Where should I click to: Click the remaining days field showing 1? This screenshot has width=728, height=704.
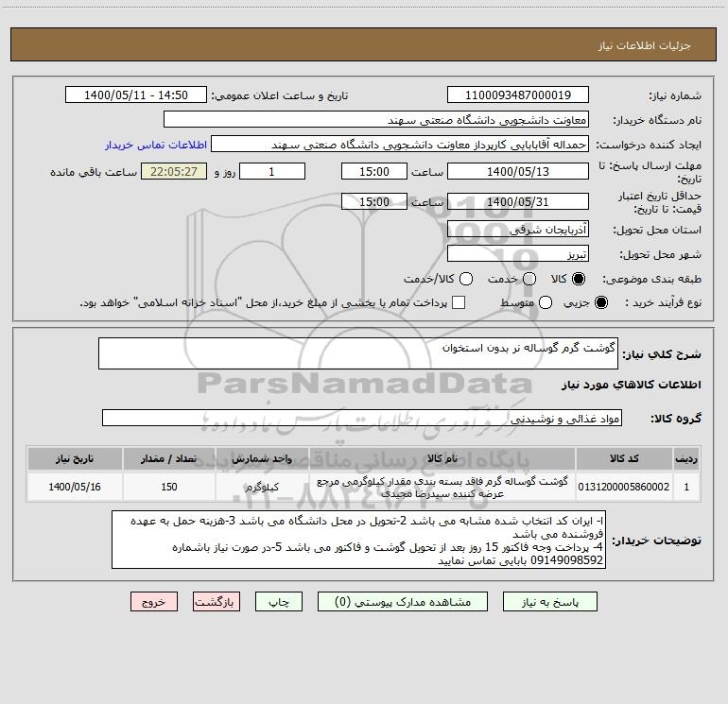272,171
